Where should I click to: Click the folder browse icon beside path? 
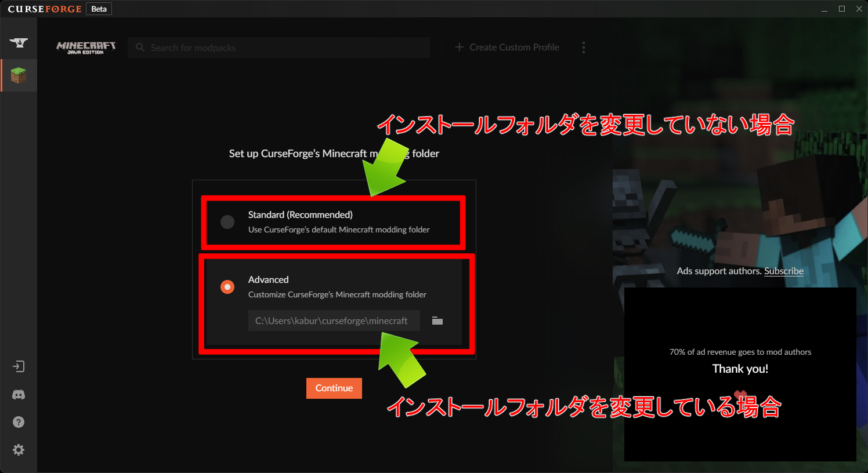(x=437, y=321)
